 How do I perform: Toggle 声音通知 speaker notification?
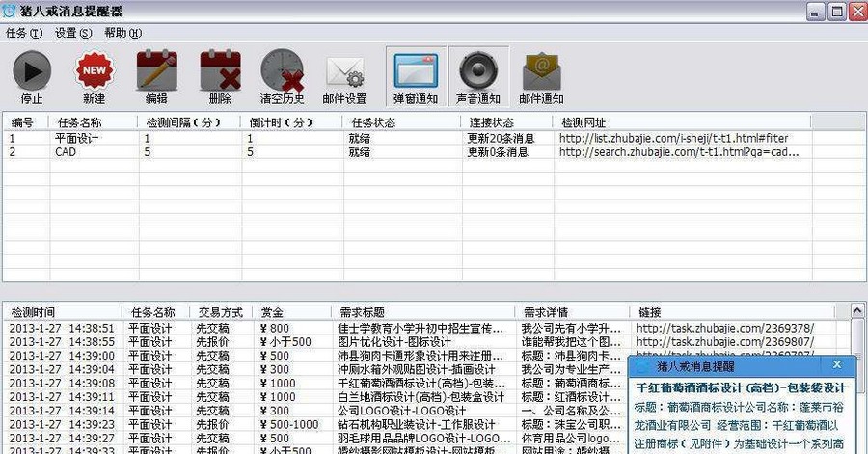[x=478, y=76]
